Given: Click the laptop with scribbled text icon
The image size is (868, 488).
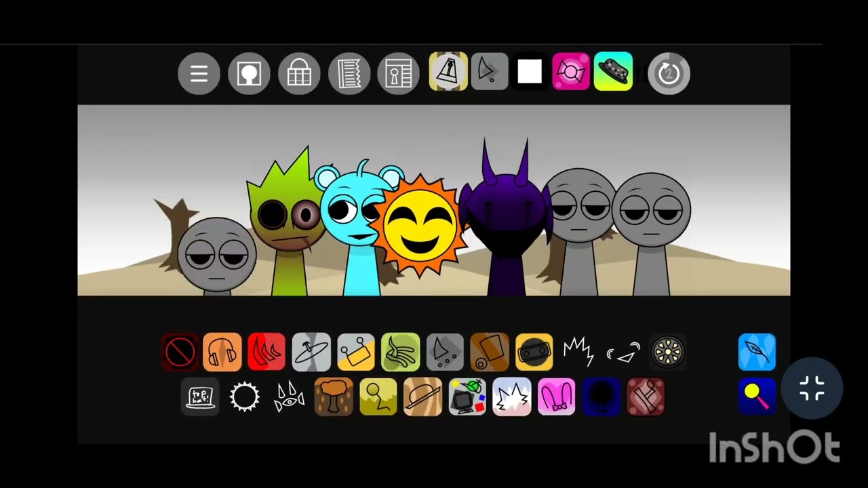Looking at the screenshot, I should click(200, 396).
